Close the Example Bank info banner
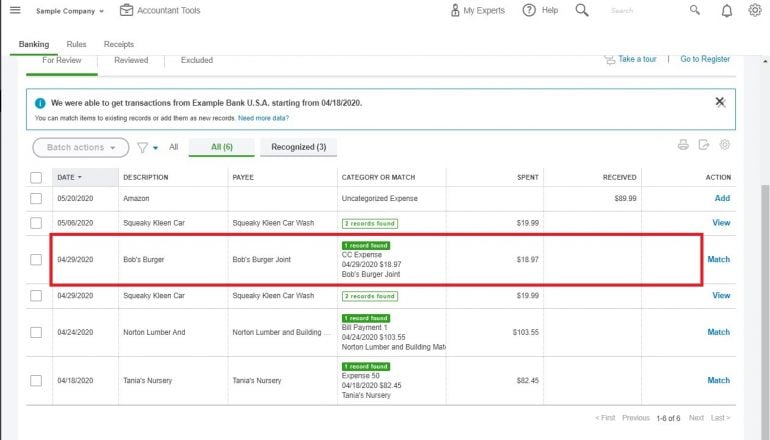Image resolution: width=770 pixels, height=440 pixels. click(x=720, y=102)
